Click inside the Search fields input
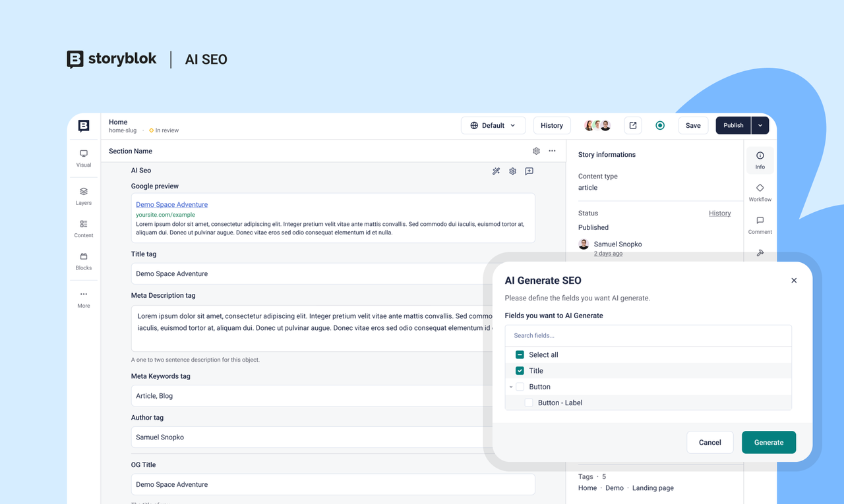Screen dimensions: 844x504 click(x=648, y=335)
